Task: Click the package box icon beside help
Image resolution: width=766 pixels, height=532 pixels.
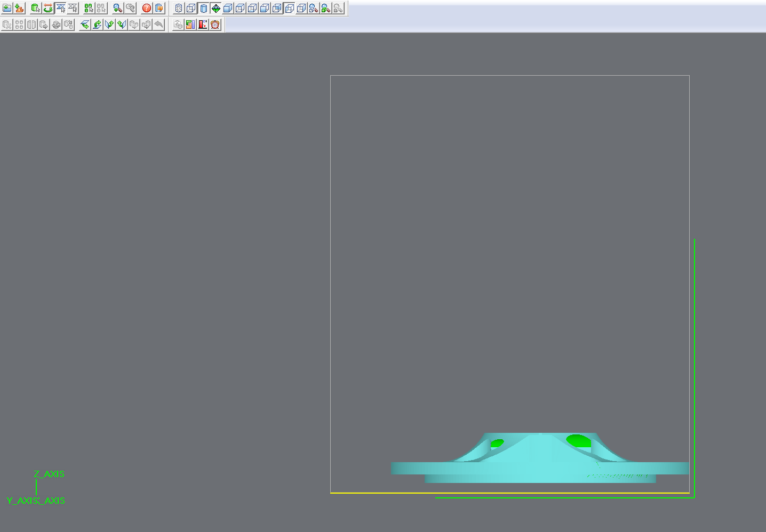Action: click(159, 8)
